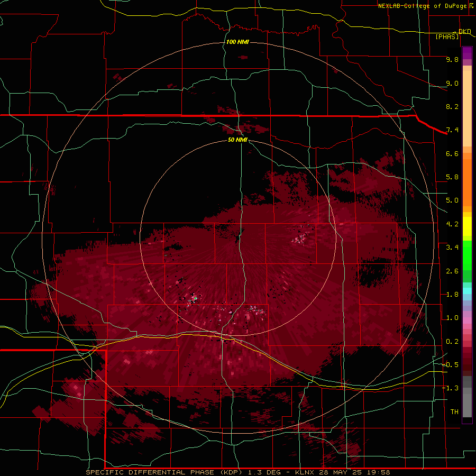The height and width of the screenshot is (476, 476).
Task: Click the 28 MAY 25 19:58 timestamp
Action: (x=354, y=472)
